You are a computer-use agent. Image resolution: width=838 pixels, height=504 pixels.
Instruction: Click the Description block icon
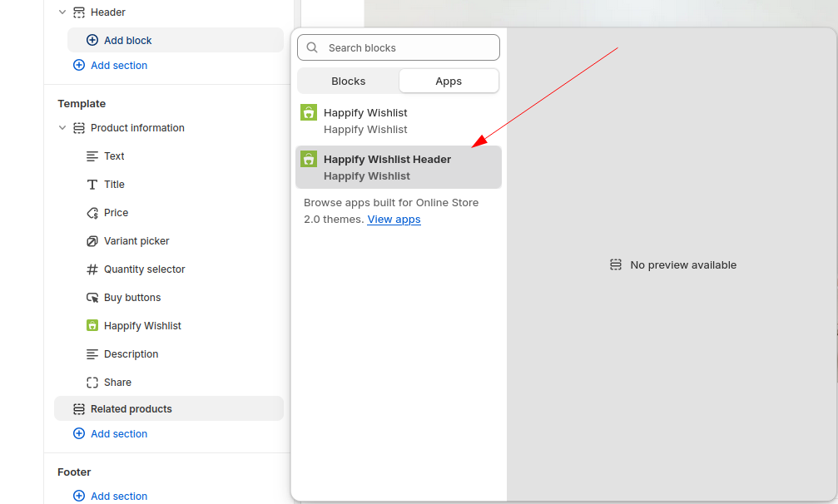click(92, 354)
